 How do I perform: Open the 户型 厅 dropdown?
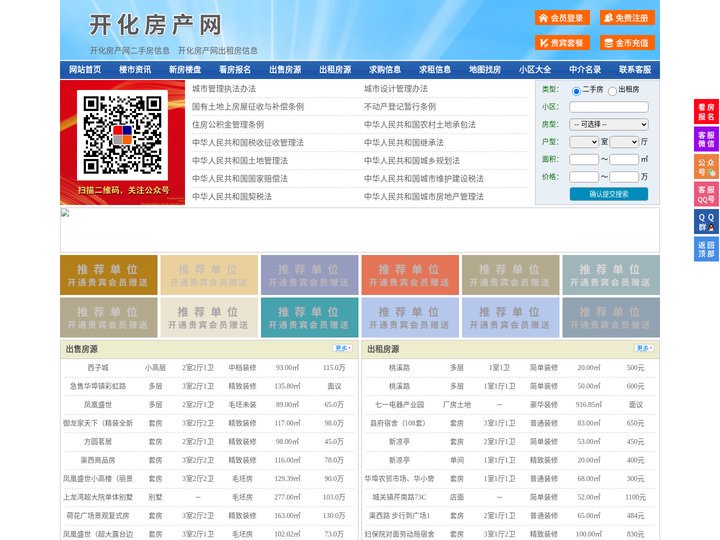624,142
